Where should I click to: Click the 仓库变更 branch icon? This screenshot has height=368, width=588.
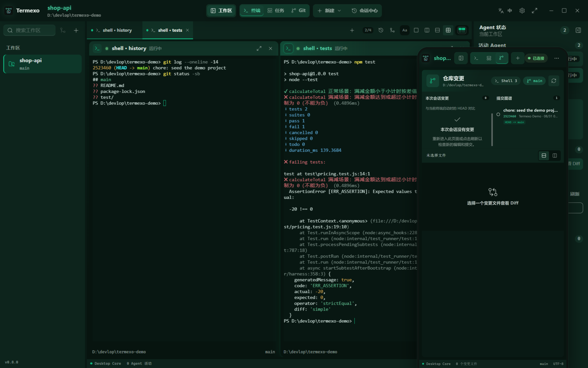(x=433, y=81)
